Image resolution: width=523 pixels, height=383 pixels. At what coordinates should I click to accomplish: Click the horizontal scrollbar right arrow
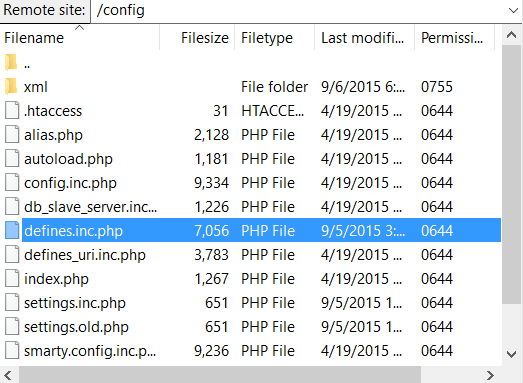tap(490, 375)
